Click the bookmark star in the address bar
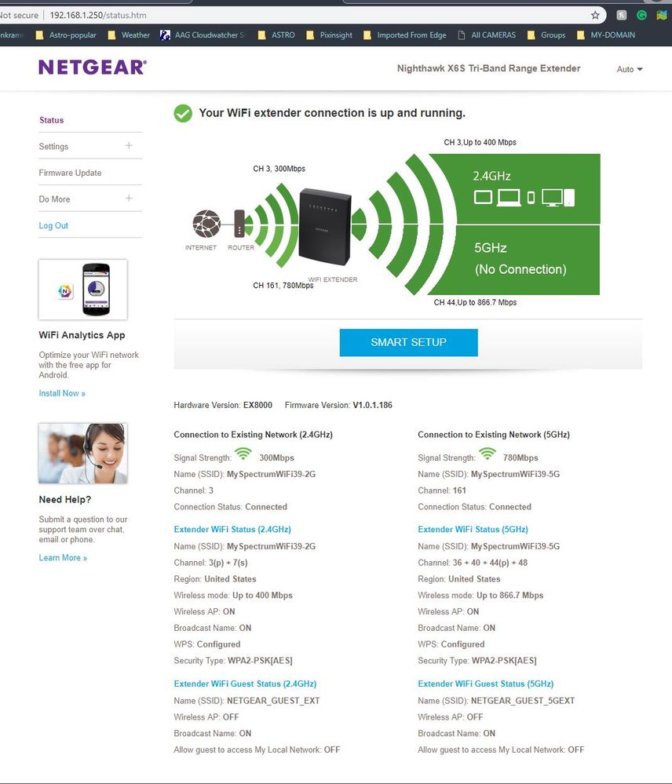The image size is (672, 784). pos(595,14)
